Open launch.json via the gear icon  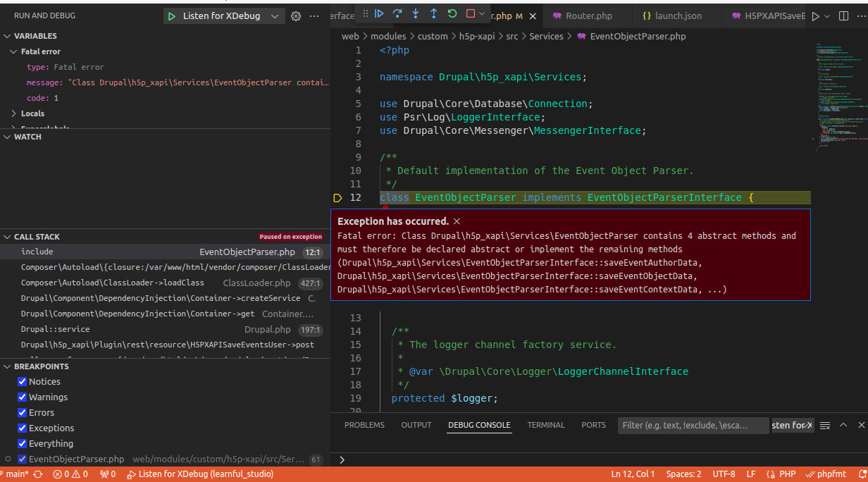(296, 16)
